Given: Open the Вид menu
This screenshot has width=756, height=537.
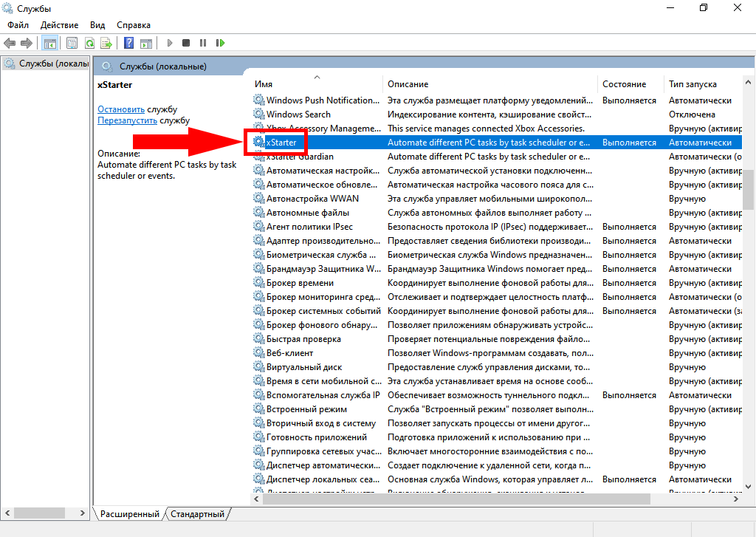Looking at the screenshot, I should (x=97, y=25).
